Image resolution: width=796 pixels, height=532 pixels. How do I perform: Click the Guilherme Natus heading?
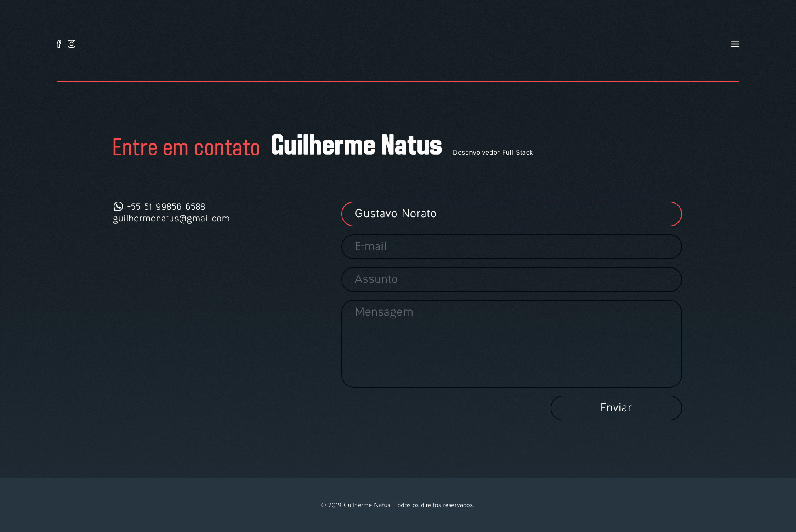pos(356,146)
